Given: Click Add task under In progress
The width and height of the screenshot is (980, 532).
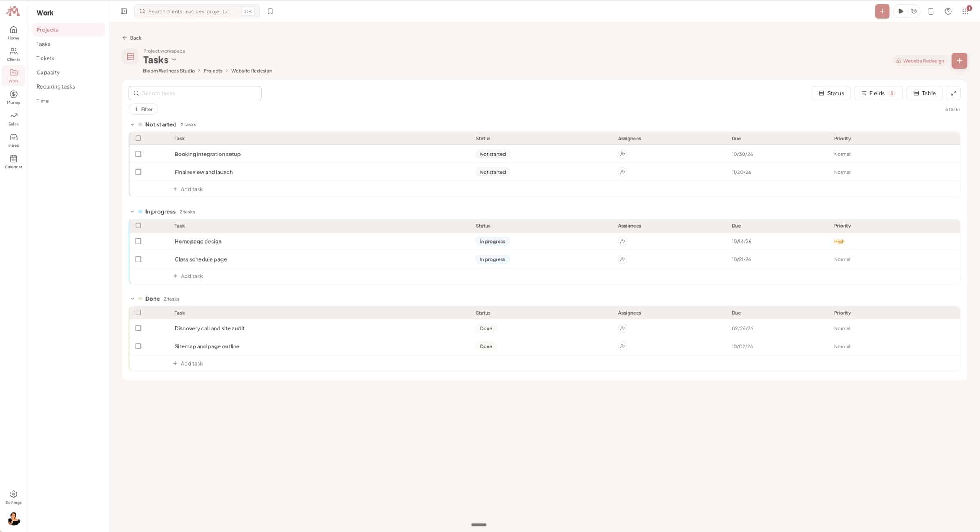Looking at the screenshot, I should pos(188,276).
